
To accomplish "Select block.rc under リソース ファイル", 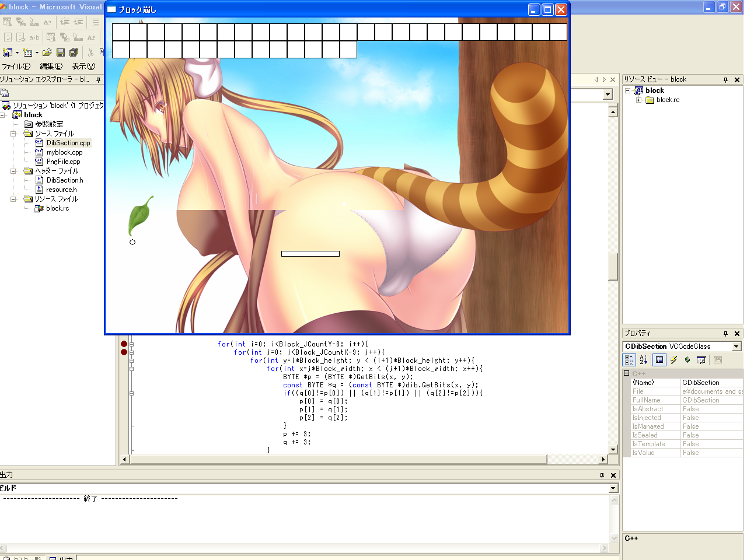I will [57, 208].
